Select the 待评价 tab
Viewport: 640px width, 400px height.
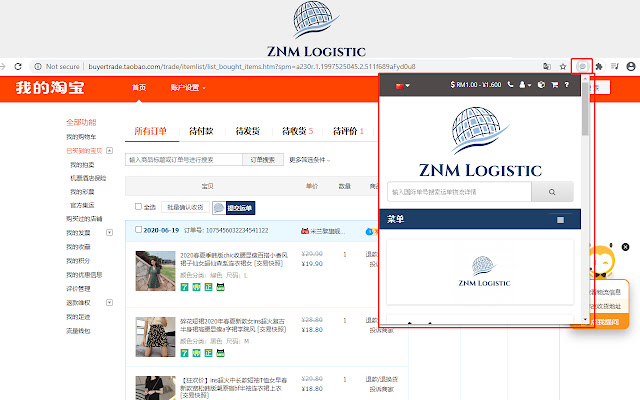coord(348,131)
